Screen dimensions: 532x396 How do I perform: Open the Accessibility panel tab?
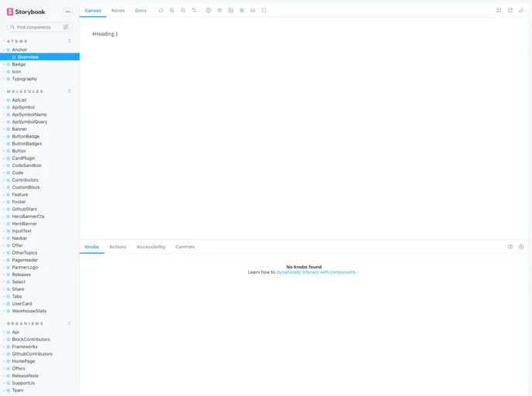click(x=151, y=247)
